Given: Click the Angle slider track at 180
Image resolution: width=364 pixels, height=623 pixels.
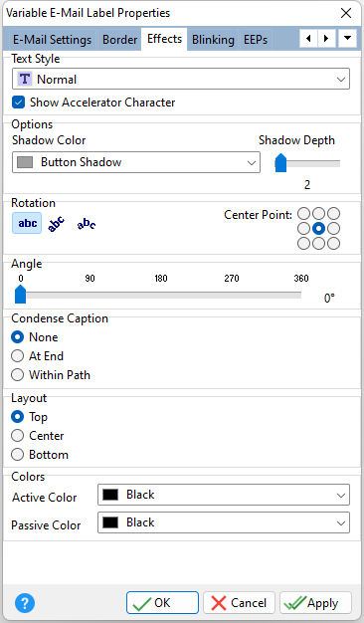Looking at the screenshot, I should pos(161,296).
